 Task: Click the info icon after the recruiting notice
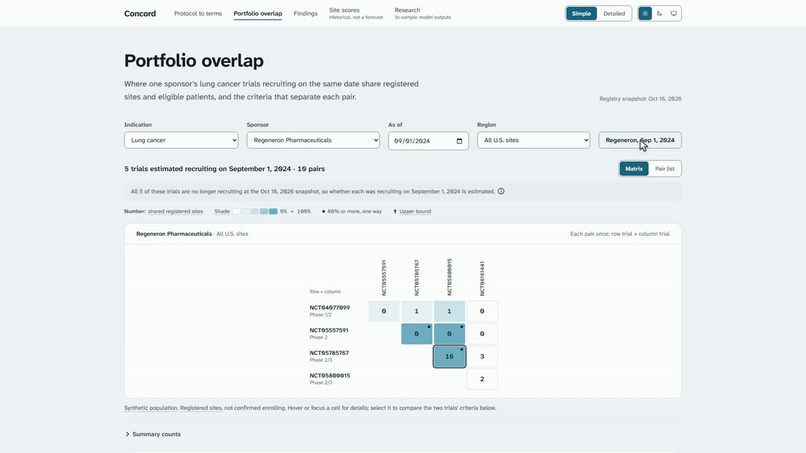(501, 191)
